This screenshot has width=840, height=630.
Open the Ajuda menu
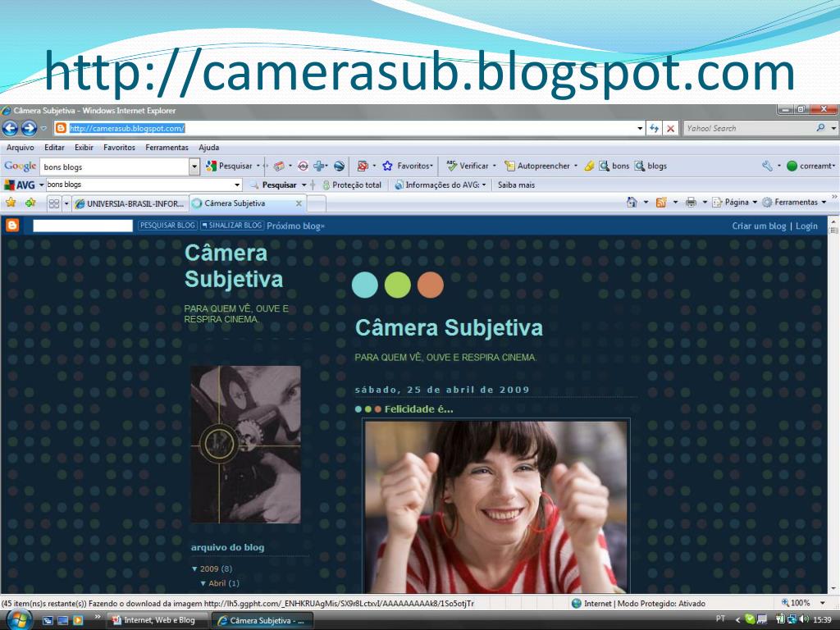[x=208, y=148]
